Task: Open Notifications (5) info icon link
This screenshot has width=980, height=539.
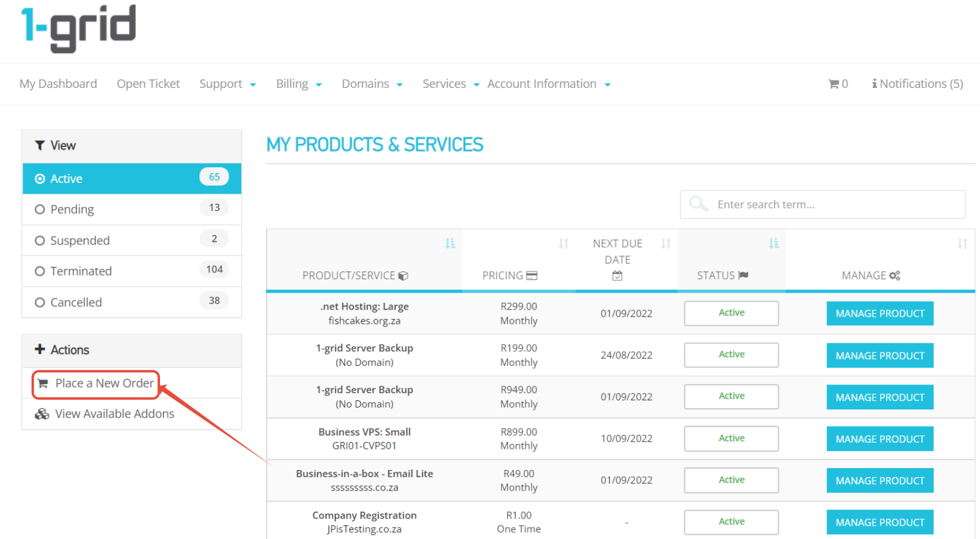Action: coord(917,84)
